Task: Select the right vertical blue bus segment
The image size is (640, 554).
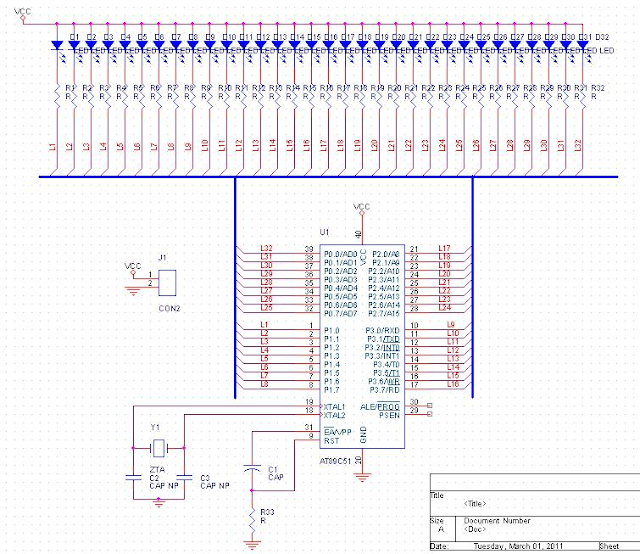Action: pyautogui.click(x=473, y=287)
